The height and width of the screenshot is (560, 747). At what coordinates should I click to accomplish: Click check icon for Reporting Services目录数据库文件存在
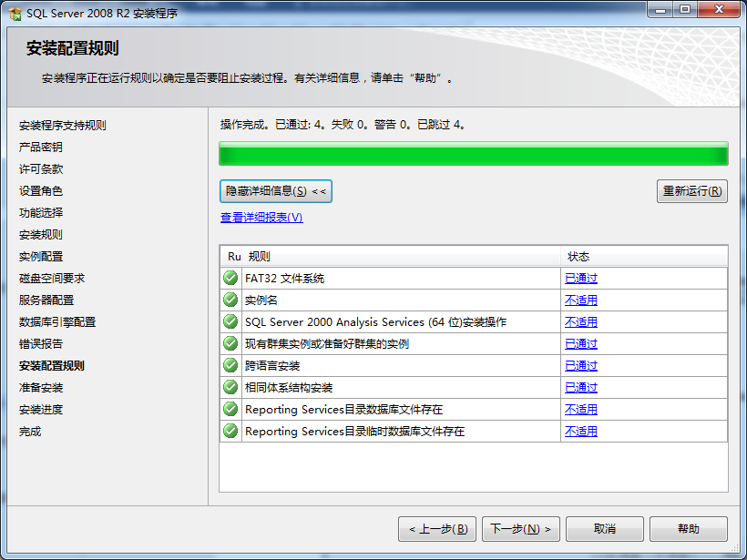(x=230, y=409)
